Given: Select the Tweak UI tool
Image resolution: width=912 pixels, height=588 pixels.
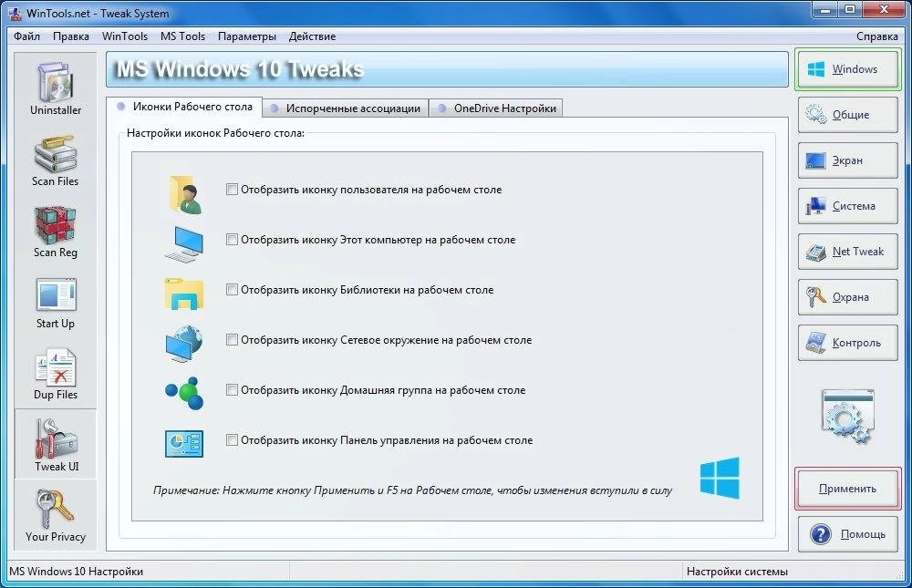Looking at the screenshot, I should click(56, 444).
